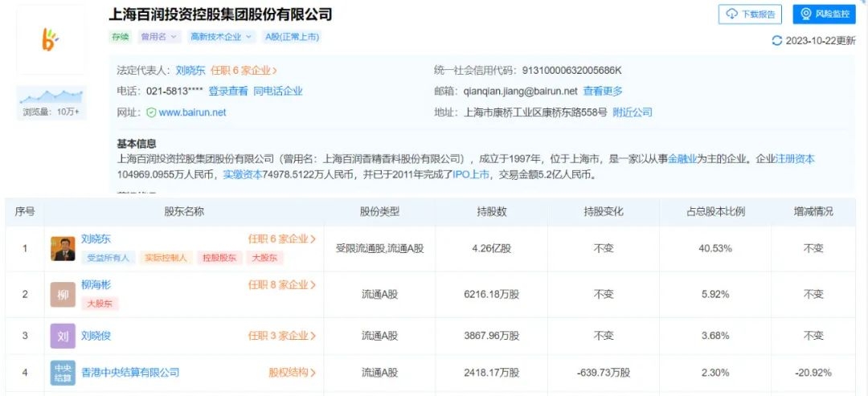
Task: Click the 6216.18万股 holding cell
Action: [x=492, y=294]
